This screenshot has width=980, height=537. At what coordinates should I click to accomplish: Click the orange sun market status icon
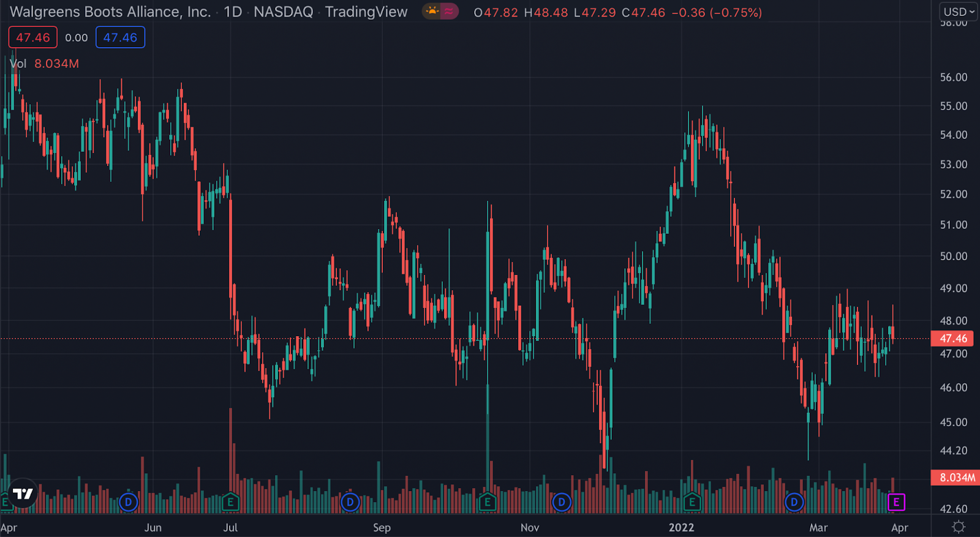[x=432, y=12]
